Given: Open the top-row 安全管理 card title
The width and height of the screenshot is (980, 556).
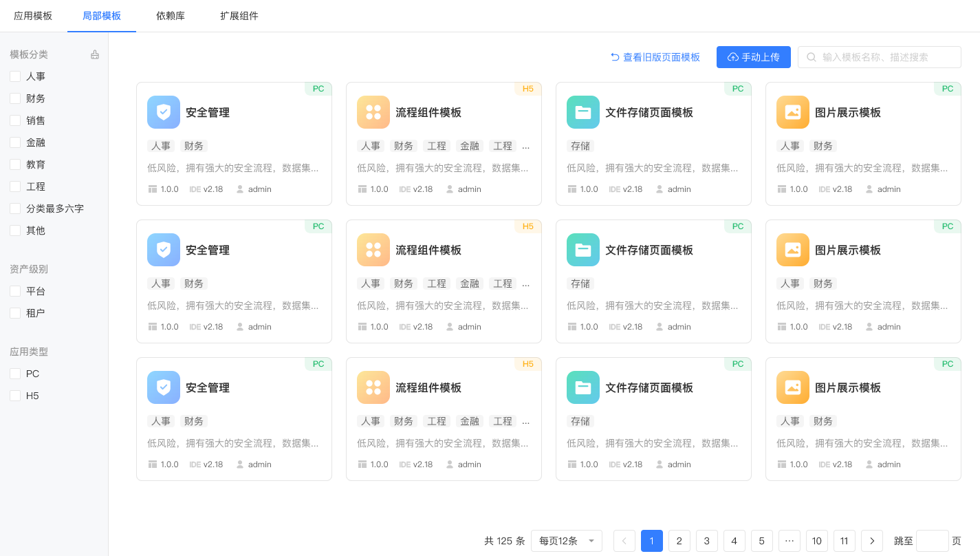Looking at the screenshot, I should [x=208, y=112].
